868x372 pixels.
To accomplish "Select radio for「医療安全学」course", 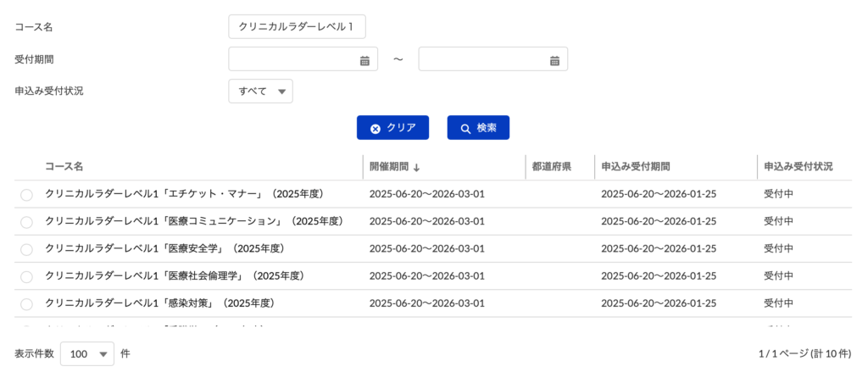I will (26, 249).
